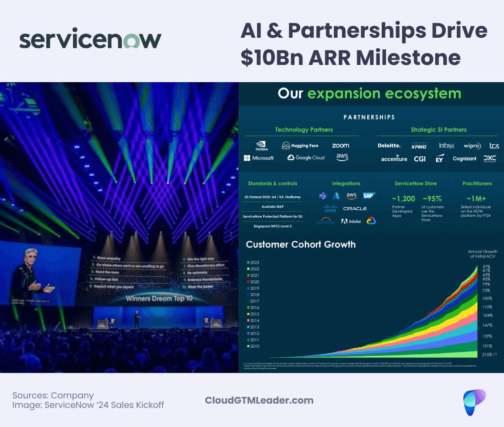
Task: Click the '~1M+' practitioners figure
Action: pyautogui.click(x=476, y=199)
